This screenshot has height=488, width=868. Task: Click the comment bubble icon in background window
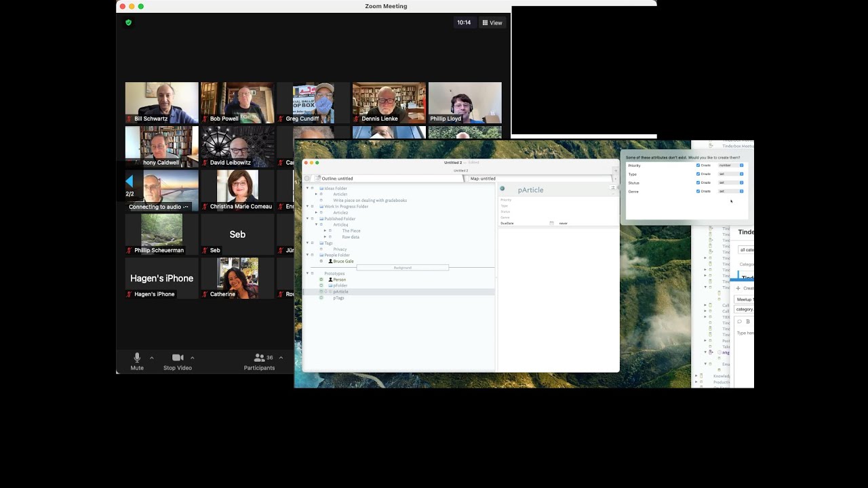pos(740,321)
